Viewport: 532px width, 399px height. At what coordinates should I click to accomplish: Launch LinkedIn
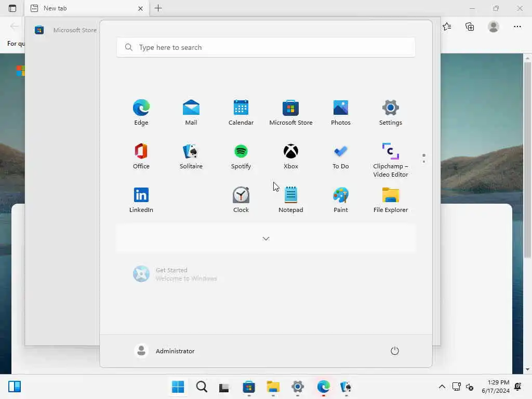tap(141, 199)
